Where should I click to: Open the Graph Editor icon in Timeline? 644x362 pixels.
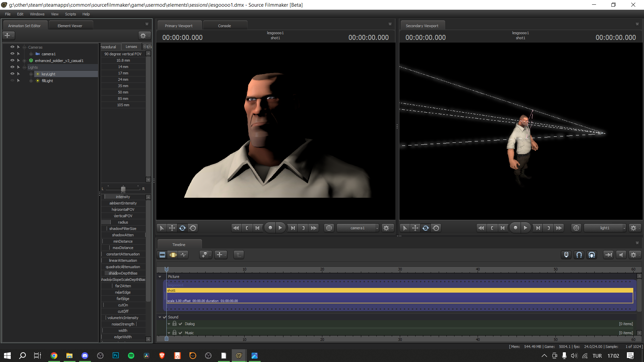click(183, 255)
